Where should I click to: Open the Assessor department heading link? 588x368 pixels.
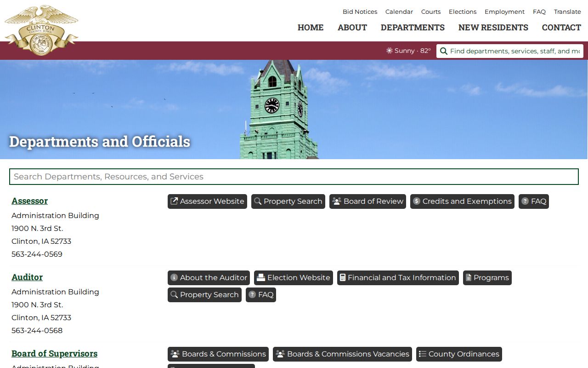(x=30, y=201)
